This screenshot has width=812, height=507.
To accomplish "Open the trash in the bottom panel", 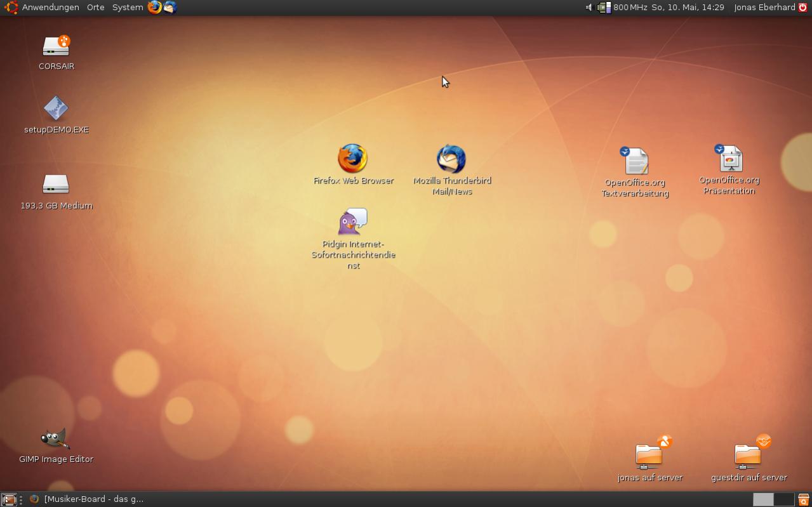I will tap(804, 499).
